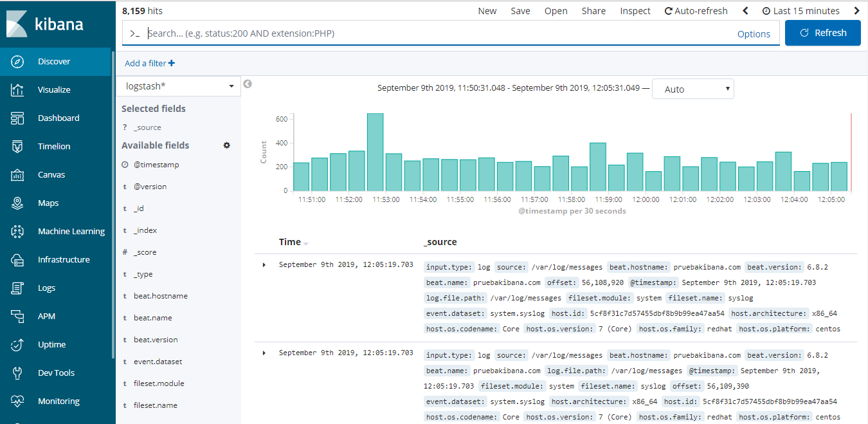Open Timelion icon in sidebar
Screen dimensions: 868x424
click(x=17, y=147)
